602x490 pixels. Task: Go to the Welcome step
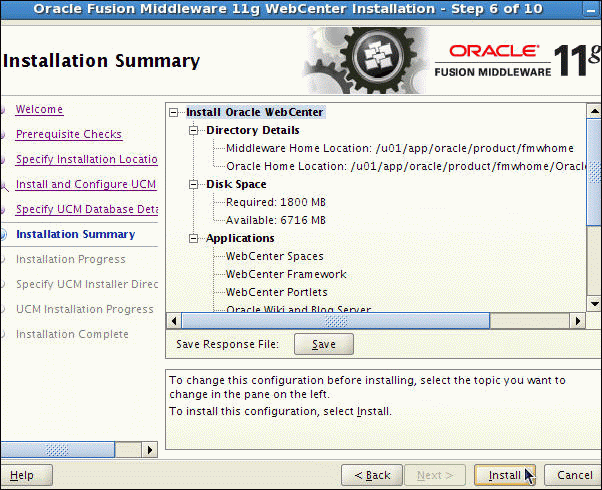[39, 109]
